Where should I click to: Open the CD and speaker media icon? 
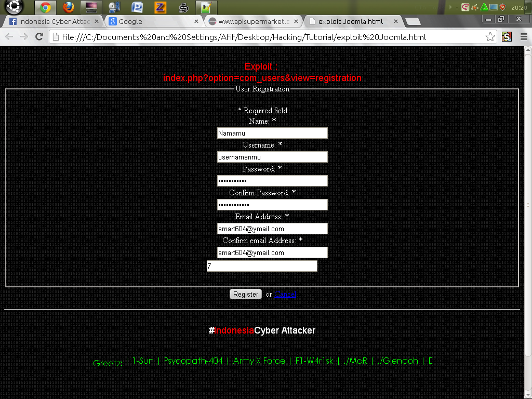pyautogui.click(x=114, y=7)
